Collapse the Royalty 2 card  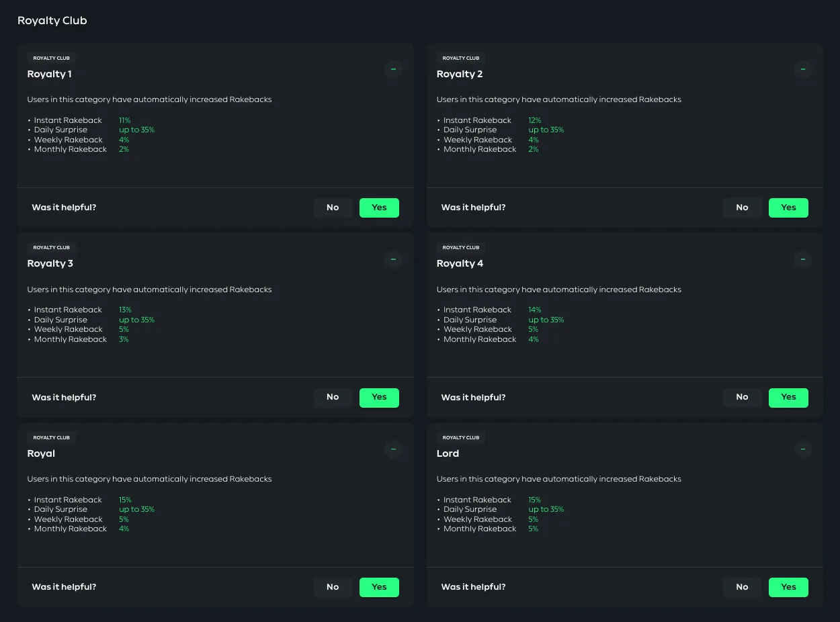tap(802, 69)
